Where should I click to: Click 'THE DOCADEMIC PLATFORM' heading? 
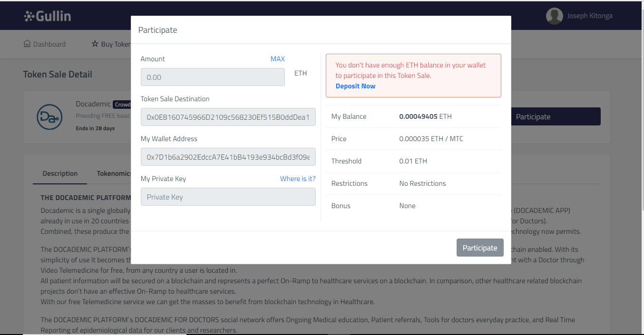click(86, 198)
